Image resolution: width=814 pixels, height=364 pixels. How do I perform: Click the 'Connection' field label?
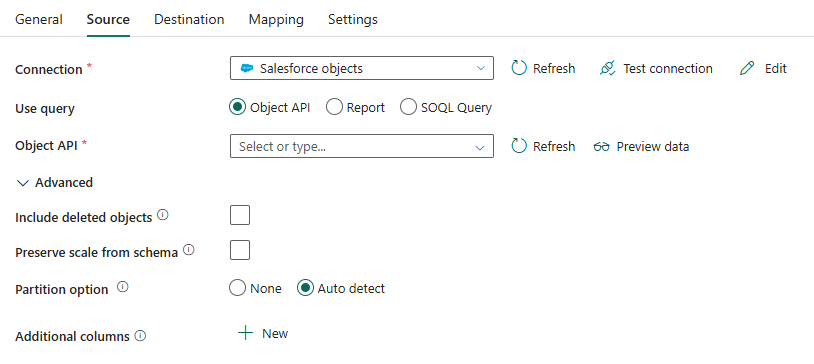[49, 70]
